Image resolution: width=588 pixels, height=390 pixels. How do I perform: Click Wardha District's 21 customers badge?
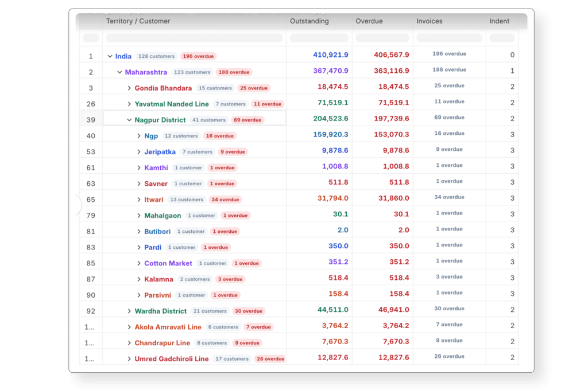point(210,311)
